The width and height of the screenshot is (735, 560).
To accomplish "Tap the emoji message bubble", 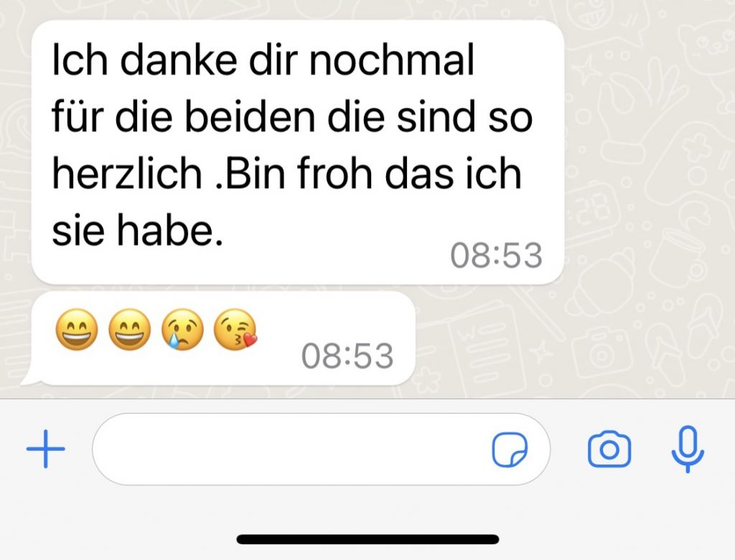I will tap(223, 338).
